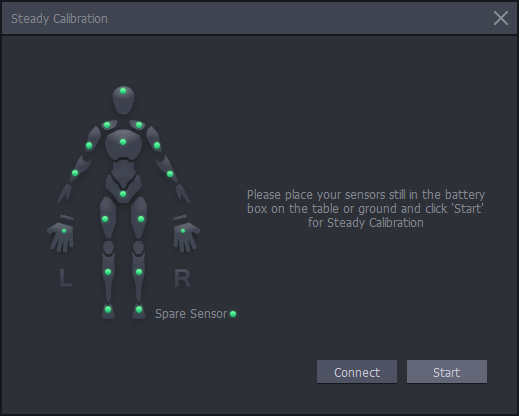
Task: Select upper arm sensor on L side
Action: [89, 145]
